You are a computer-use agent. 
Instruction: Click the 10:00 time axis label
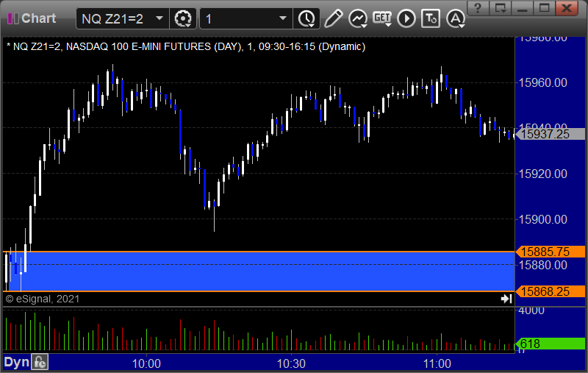(146, 363)
